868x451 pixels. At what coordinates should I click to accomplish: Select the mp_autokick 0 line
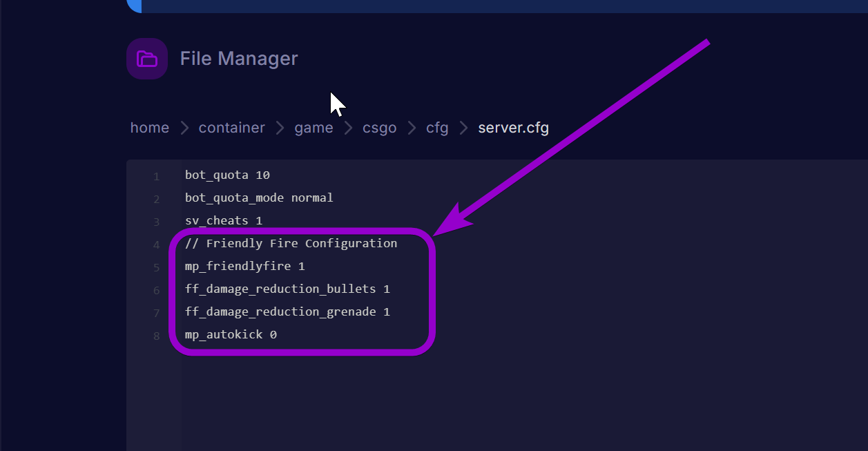pos(230,334)
